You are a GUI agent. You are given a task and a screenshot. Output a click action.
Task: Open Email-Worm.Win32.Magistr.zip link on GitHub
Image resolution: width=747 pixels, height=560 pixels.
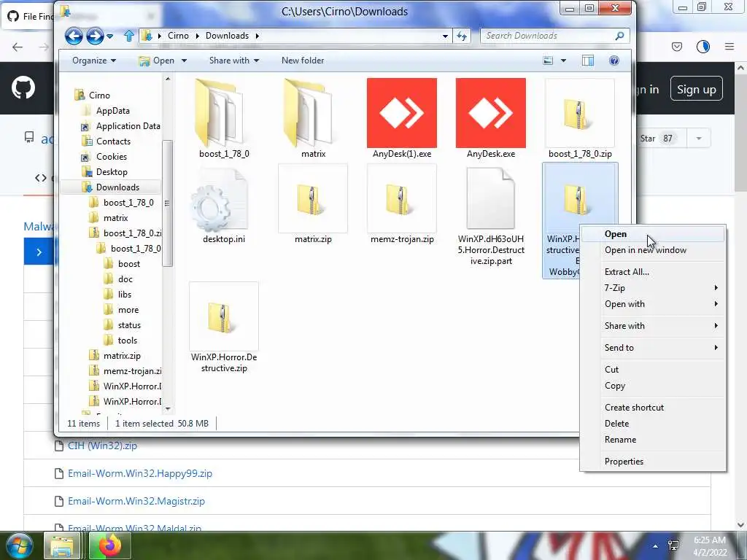click(136, 501)
